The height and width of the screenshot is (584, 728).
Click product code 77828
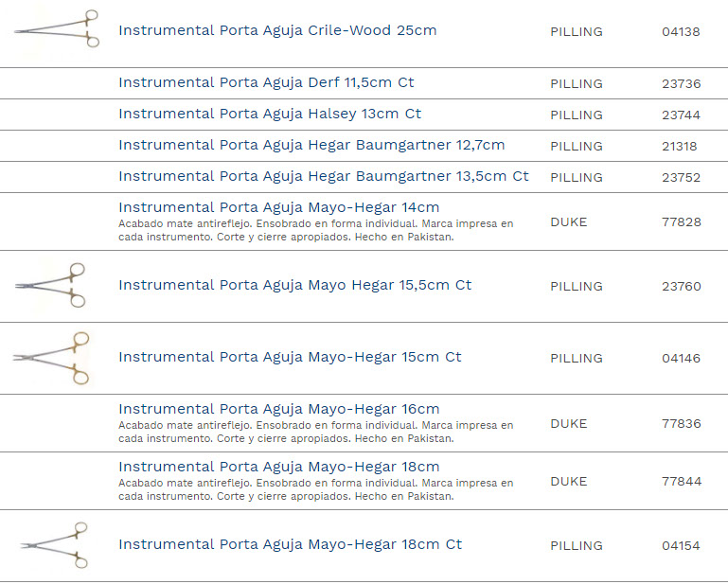pyautogui.click(x=681, y=222)
